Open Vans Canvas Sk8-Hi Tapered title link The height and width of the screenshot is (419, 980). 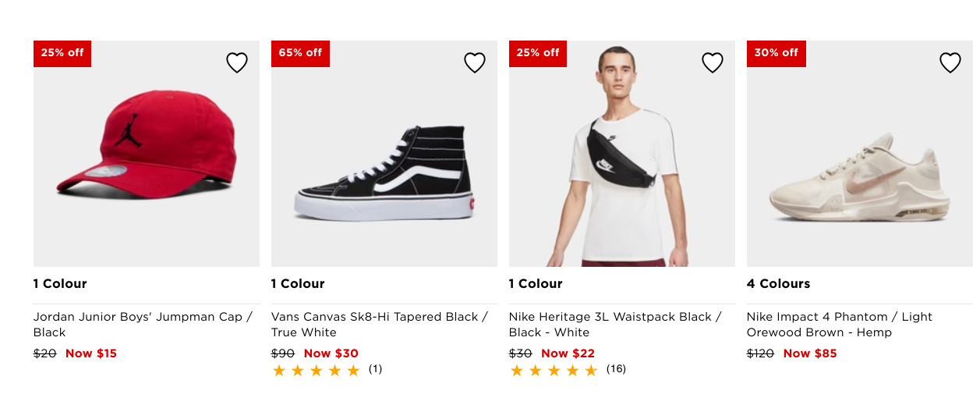[380, 325]
